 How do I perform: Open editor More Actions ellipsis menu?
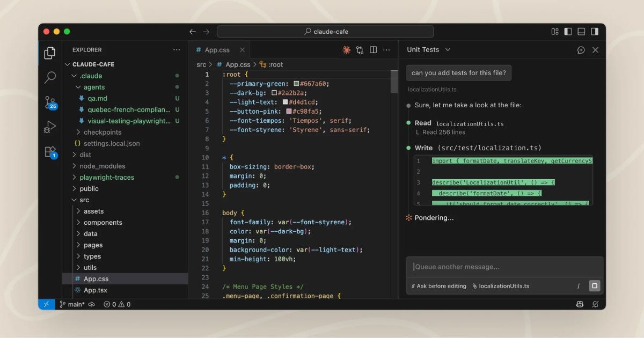pos(386,50)
